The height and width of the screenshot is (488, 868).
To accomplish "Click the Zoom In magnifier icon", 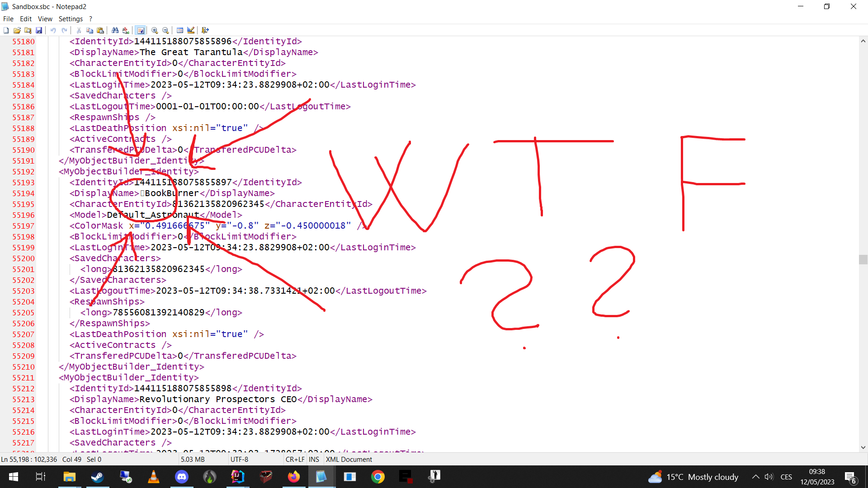I will pos(155,30).
